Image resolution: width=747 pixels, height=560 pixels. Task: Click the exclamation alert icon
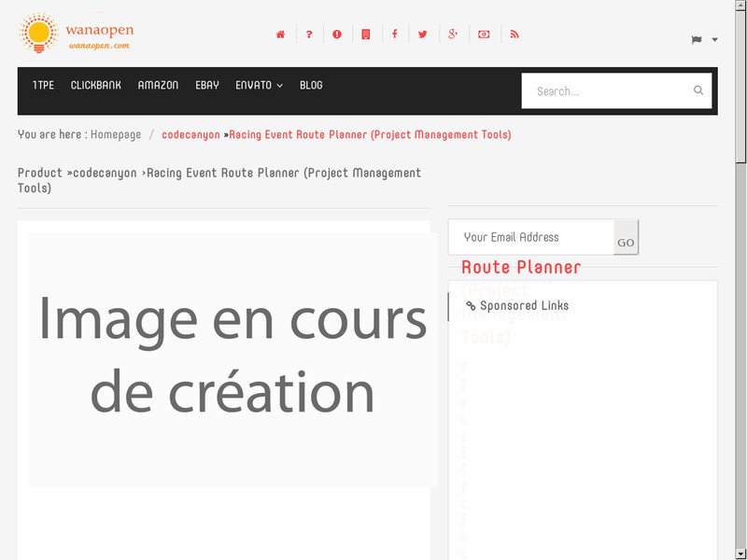click(337, 35)
